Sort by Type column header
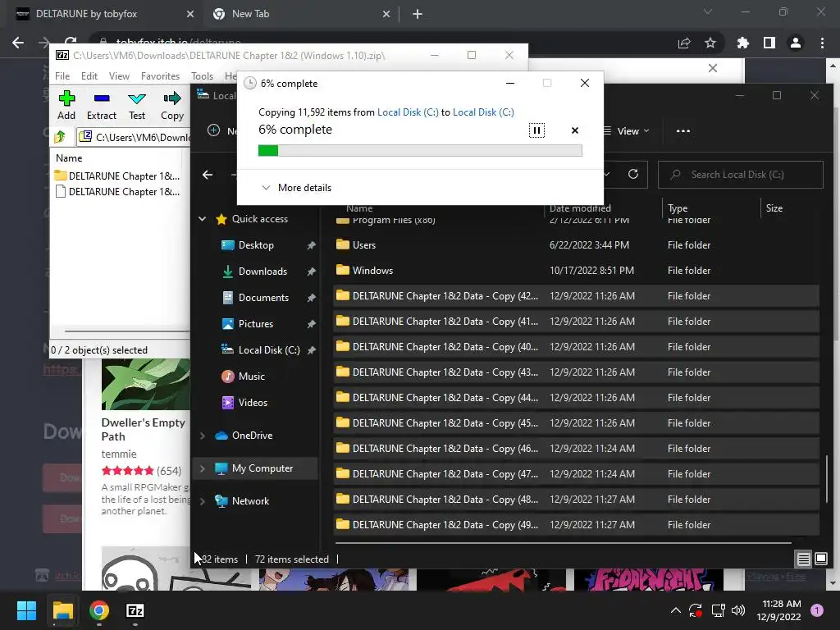 [x=678, y=208]
